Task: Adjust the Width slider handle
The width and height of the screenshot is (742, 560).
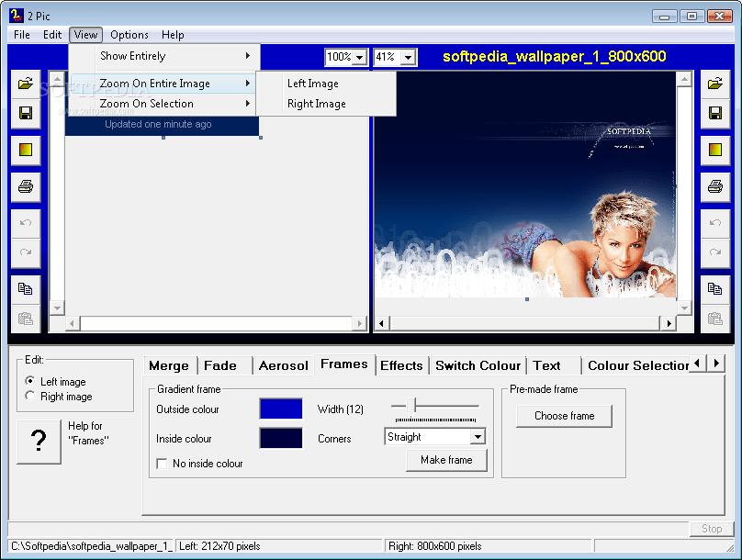Action: tap(411, 406)
